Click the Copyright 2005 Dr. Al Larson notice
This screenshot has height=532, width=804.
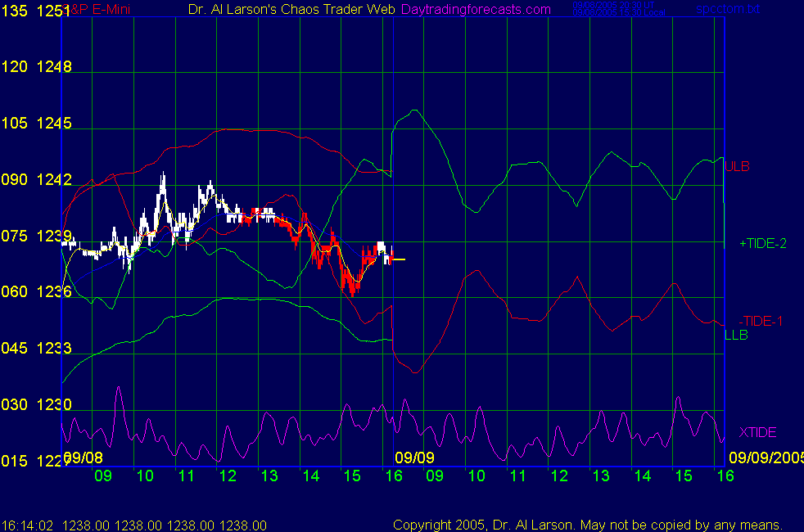(588, 525)
